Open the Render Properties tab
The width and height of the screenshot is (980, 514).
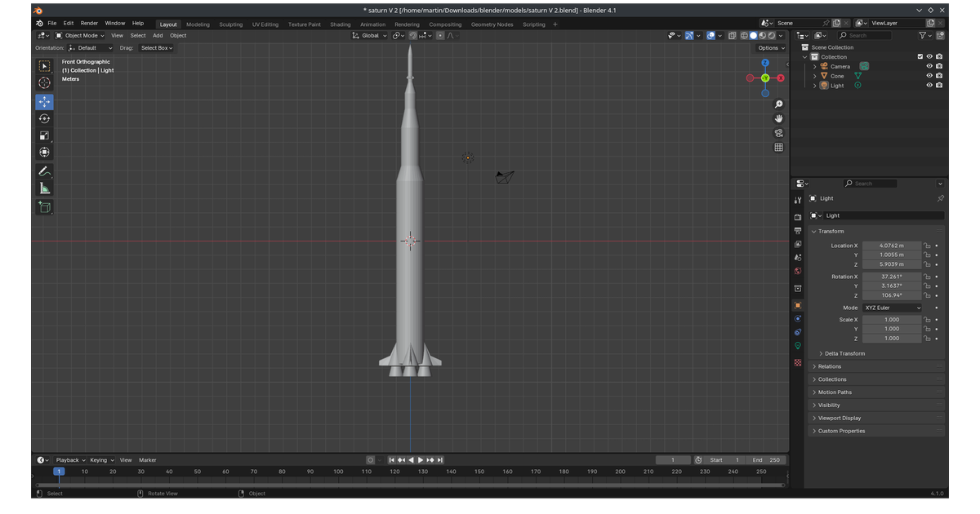point(798,219)
